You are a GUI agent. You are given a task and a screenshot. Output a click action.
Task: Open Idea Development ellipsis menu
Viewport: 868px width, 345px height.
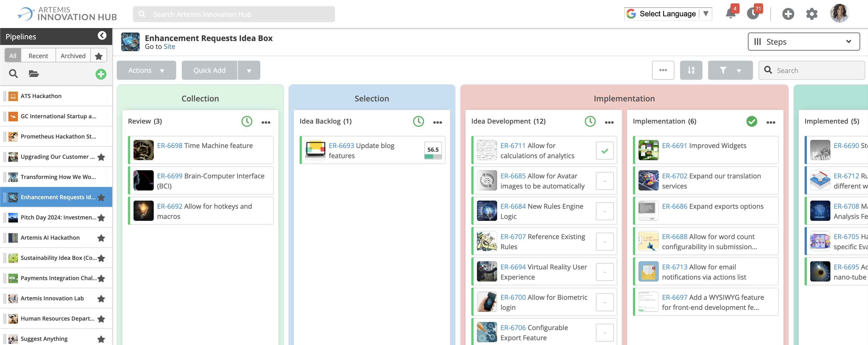pos(609,122)
